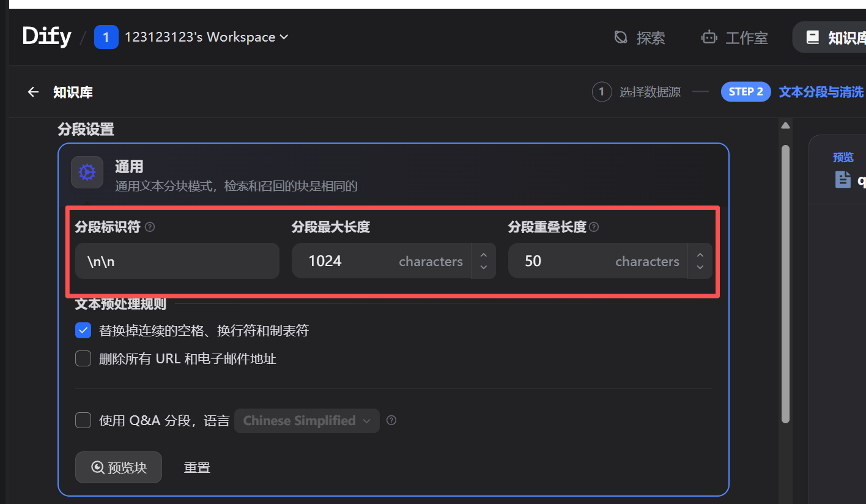Uncheck 替换掉连续的空格、换行符和制表符
The height and width of the screenshot is (504, 866).
83,330
